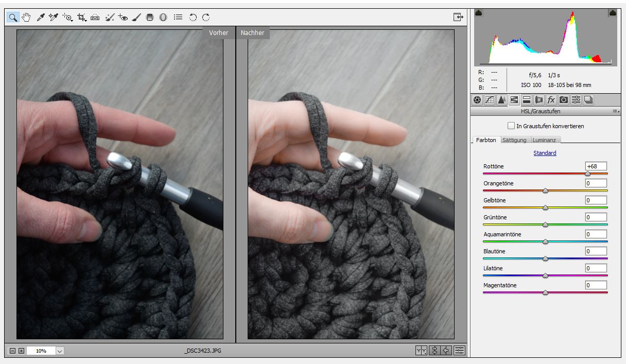Toggle shadow clipping warning in histogram
Screen dimensions: 626x364
[x=478, y=13]
